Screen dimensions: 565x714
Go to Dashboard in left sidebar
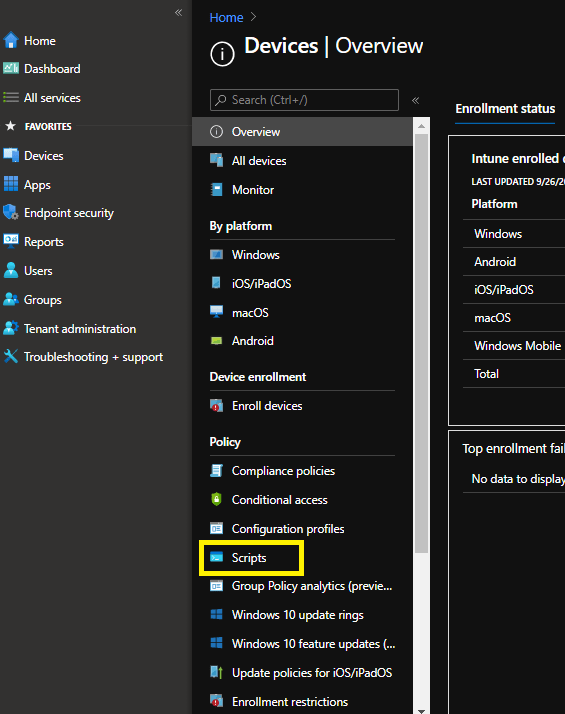coord(52,69)
